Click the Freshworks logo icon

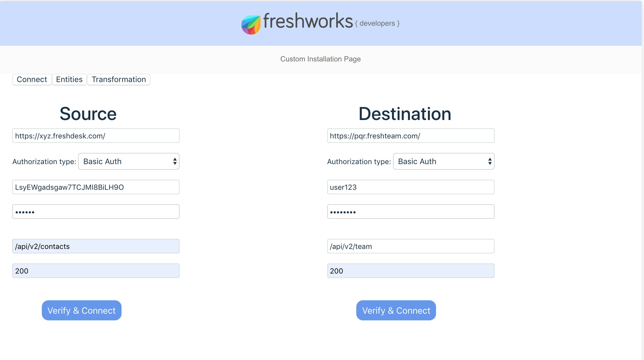(x=251, y=23)
